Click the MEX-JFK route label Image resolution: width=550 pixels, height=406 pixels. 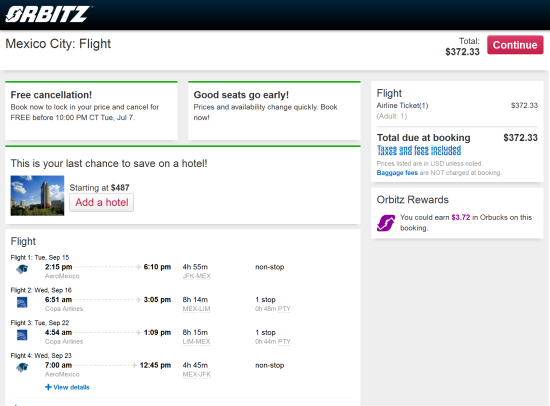(196, 374)
